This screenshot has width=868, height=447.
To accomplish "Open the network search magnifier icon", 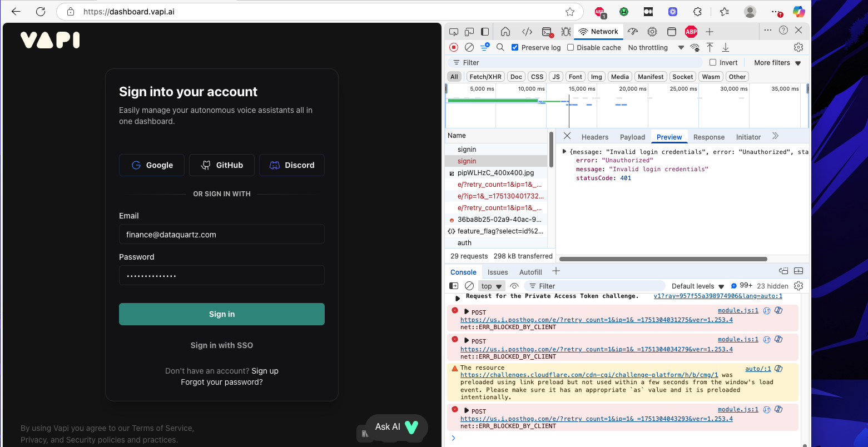I will pos(500,47).
